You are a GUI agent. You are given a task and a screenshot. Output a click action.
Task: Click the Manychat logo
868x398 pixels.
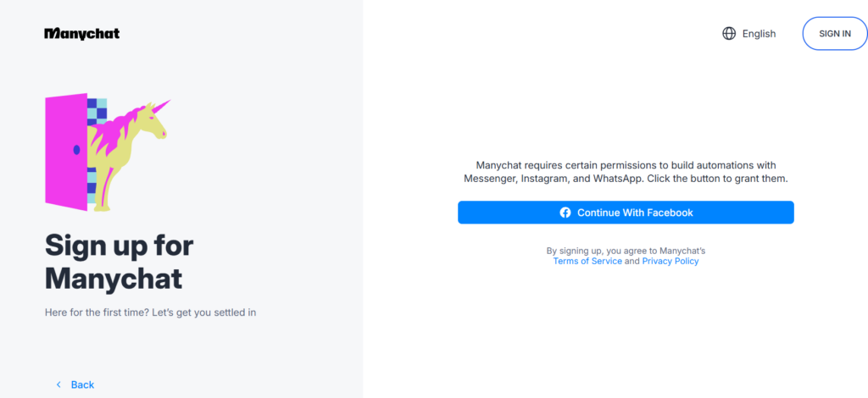[82, 34]
